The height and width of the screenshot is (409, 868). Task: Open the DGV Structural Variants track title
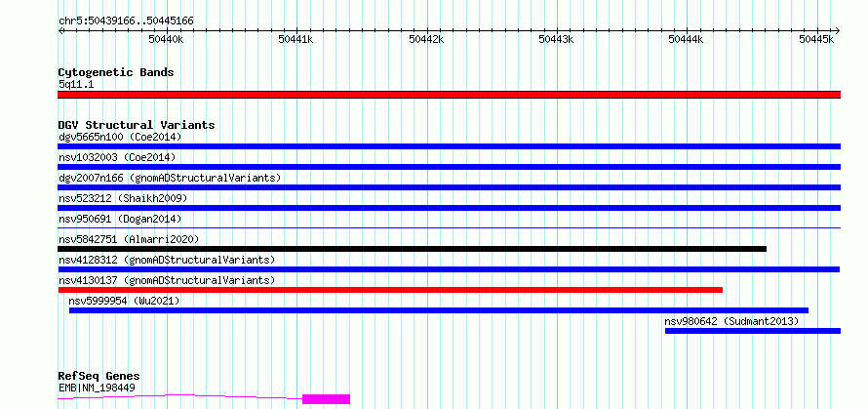(137, 125)
